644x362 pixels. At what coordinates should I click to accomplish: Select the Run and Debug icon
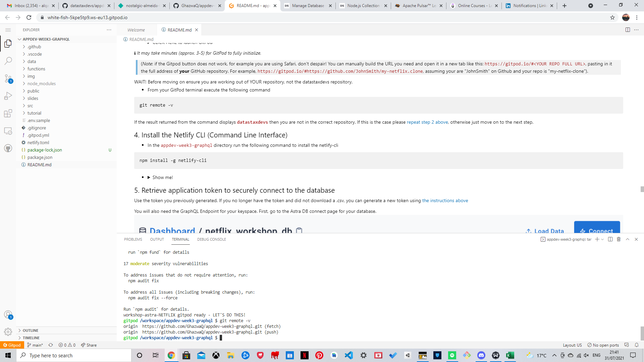(x=8, y=96)
